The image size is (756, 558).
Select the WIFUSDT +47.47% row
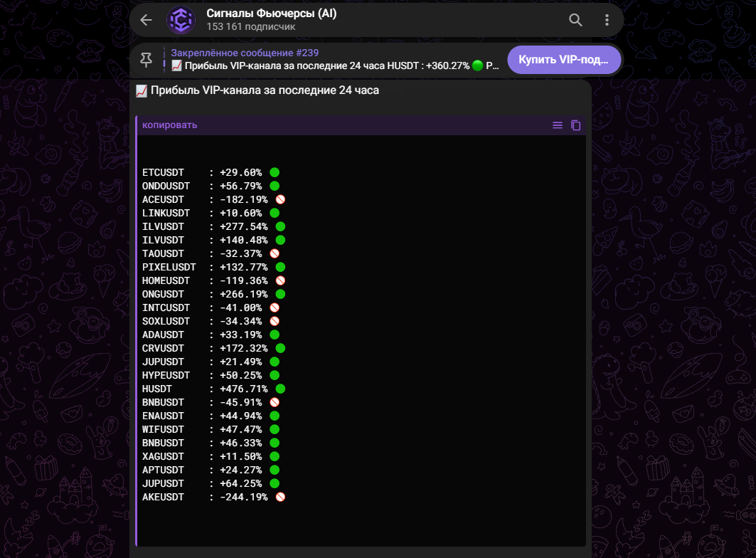tap(211, 429)
